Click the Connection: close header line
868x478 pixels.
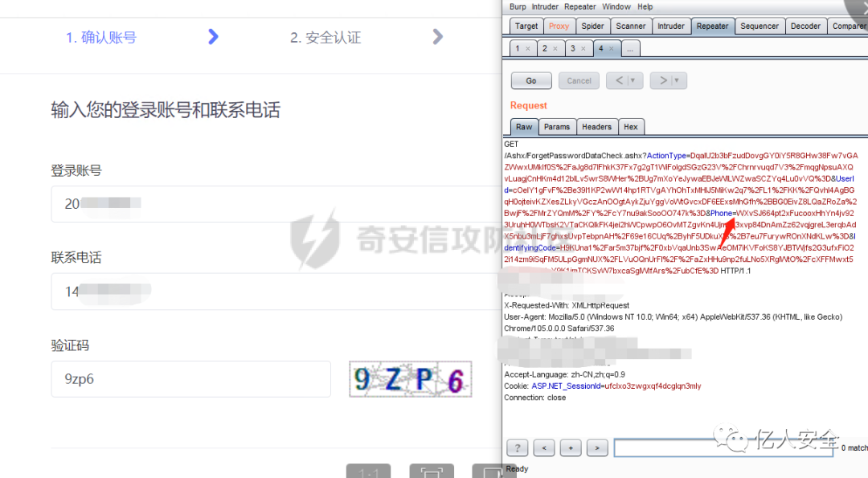click(x=534, y=398)
